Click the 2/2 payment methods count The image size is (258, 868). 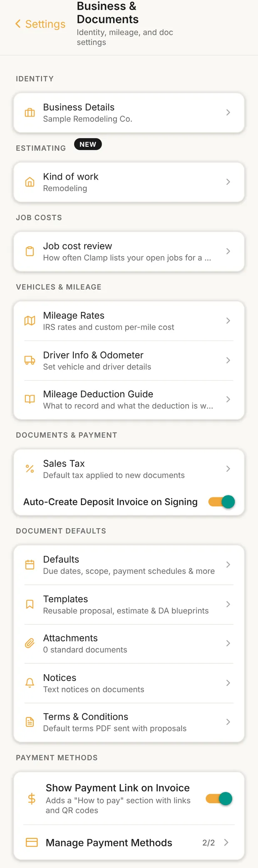(208, 843)
